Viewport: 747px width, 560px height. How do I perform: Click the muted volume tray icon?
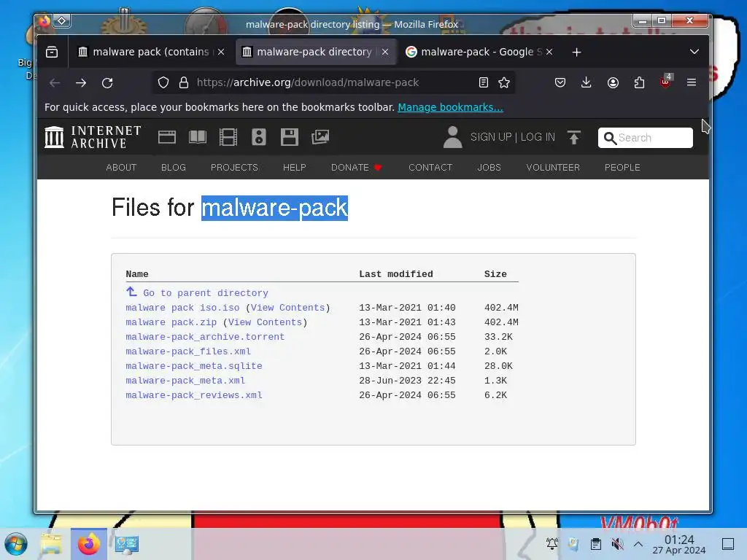617,544
